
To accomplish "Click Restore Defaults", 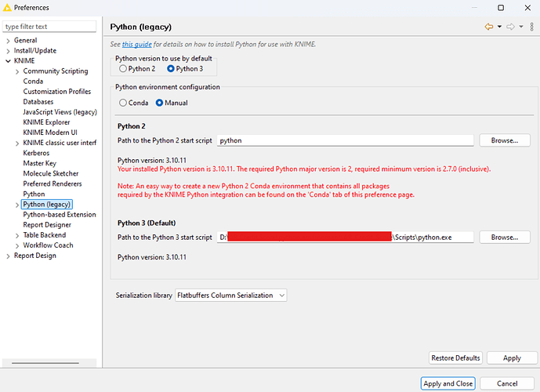I will click(455, 358).
